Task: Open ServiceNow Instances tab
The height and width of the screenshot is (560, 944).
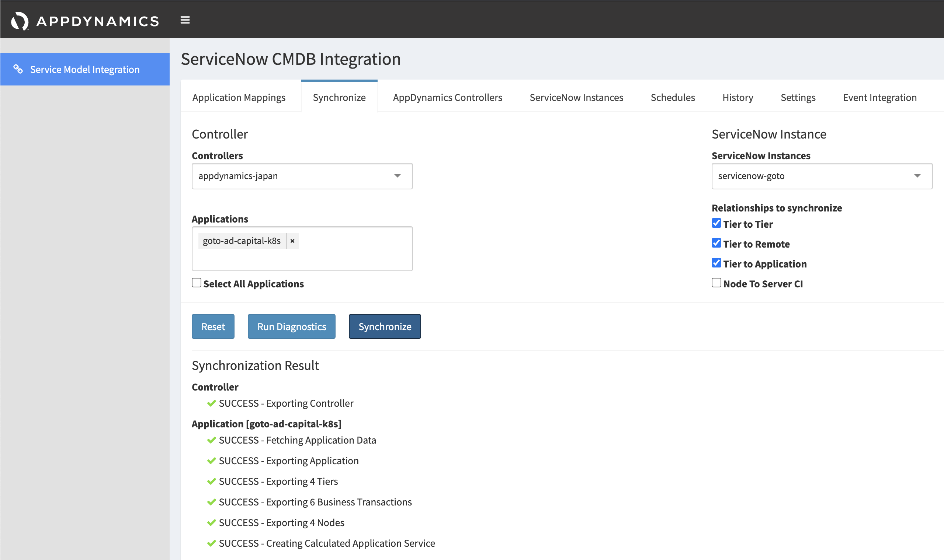Action: point(576,97)
